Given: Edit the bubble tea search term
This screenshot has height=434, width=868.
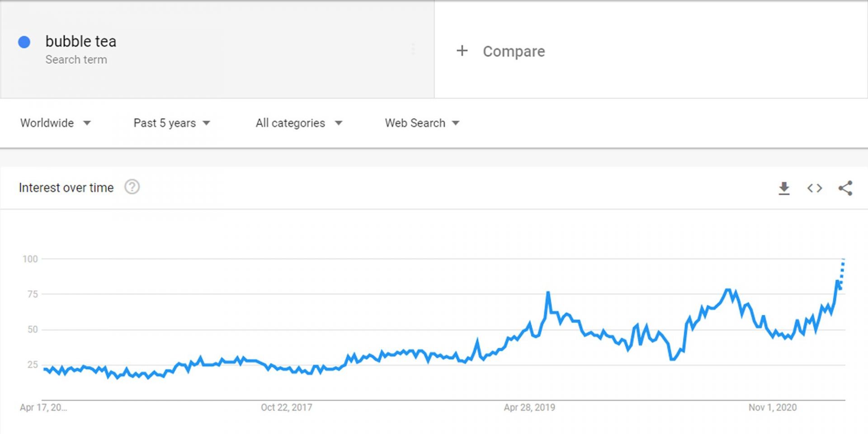Looking at the screenshot, I should pos(81,42).
